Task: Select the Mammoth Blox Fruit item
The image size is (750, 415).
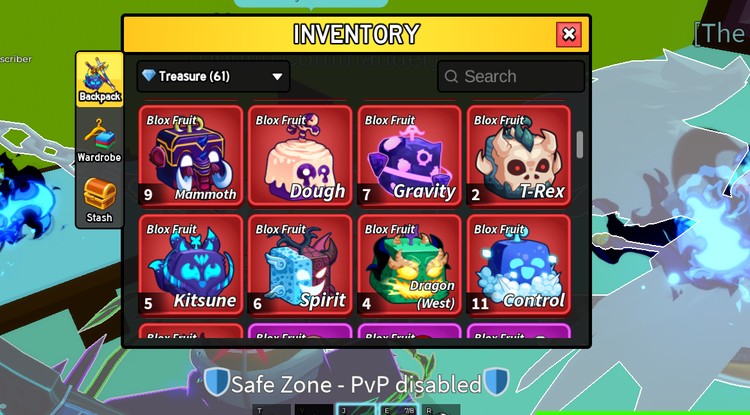Action: coord(191,156)
